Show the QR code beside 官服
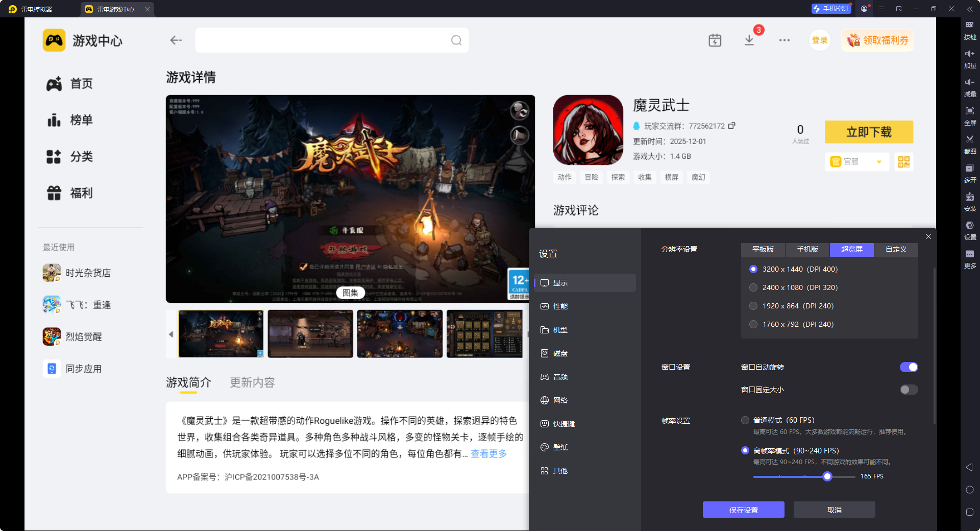This screenshot has height=531, width=980. [x=903, y=161]
